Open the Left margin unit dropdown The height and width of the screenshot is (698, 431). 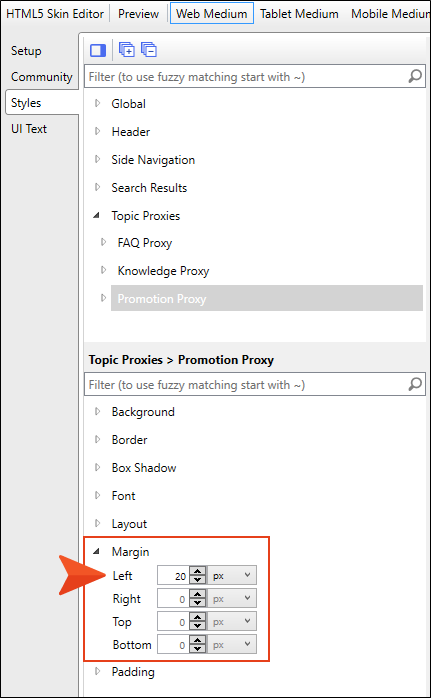point(232,576)
